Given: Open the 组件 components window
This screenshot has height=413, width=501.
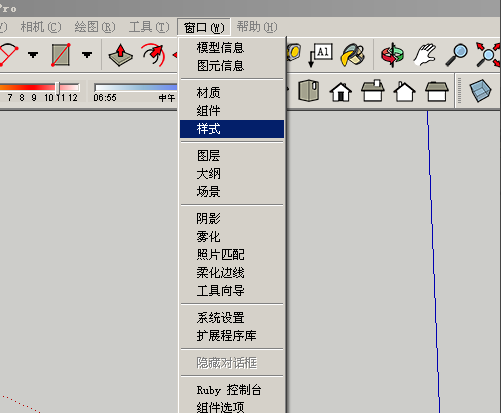Looking at the screenshot, I should tap(232, 111).
